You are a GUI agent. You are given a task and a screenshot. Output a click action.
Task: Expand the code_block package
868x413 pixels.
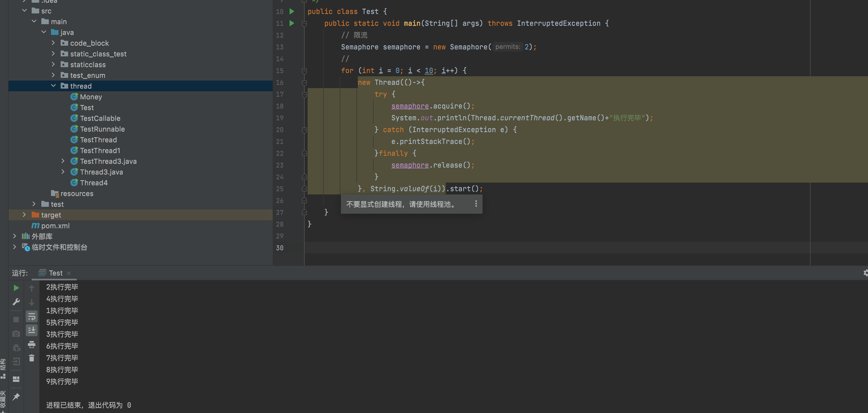click(53, 43)
